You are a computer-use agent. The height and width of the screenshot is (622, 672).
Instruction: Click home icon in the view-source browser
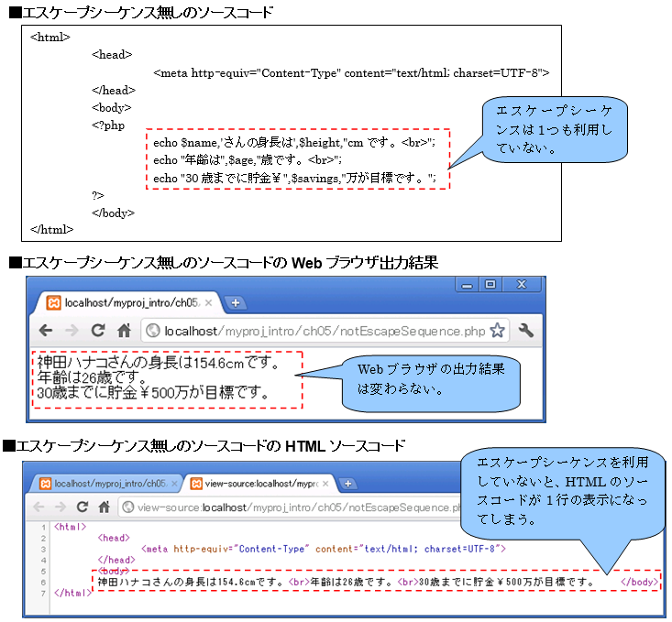click(104, 507)
